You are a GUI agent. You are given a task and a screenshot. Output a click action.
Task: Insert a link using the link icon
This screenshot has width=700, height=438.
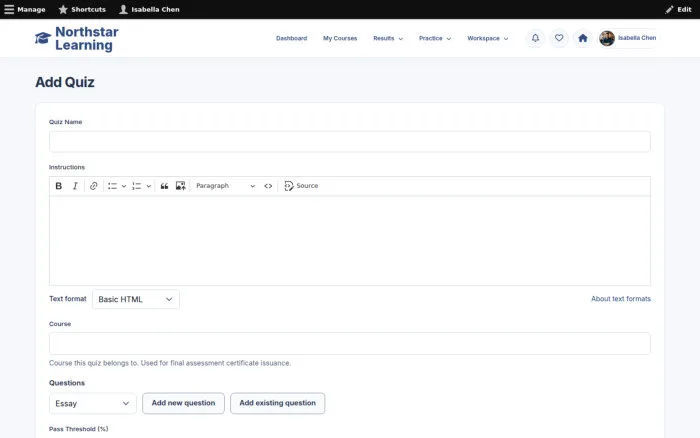[93, 186]
